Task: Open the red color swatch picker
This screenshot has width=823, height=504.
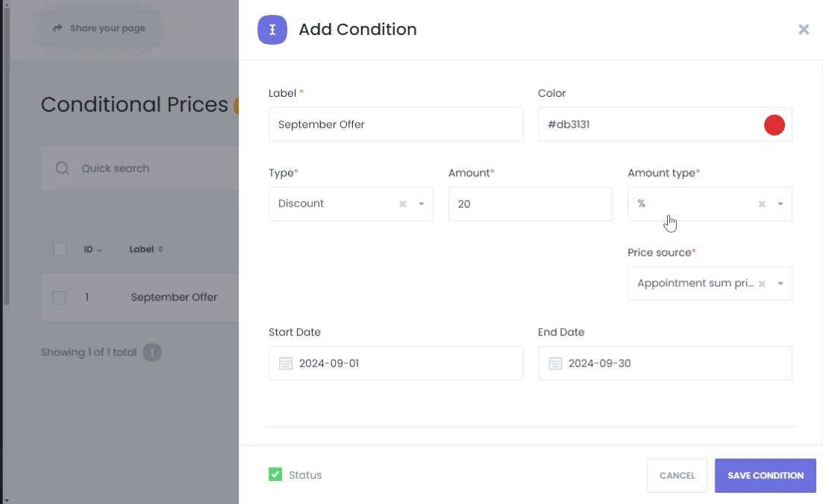Action: click(x=775, y=125)
